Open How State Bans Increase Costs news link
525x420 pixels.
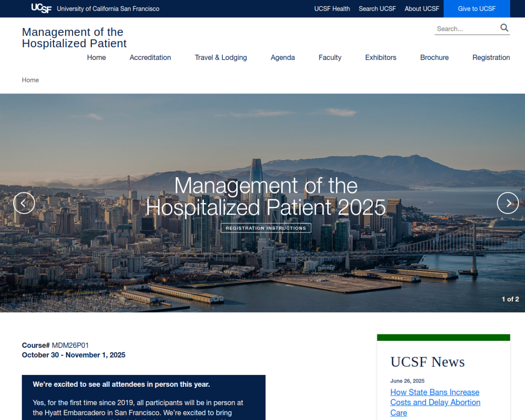pos(435,402)
